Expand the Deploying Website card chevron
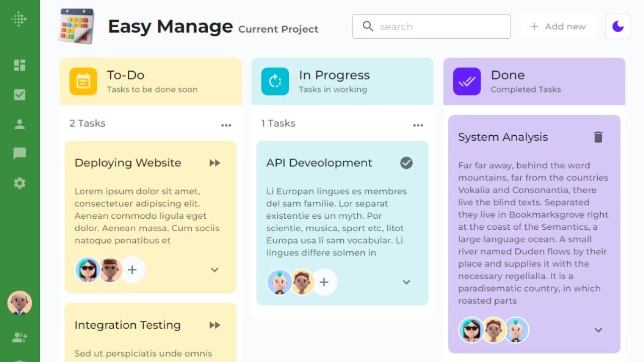This screenshot has width=644, height=362. [x=215, y=270]
